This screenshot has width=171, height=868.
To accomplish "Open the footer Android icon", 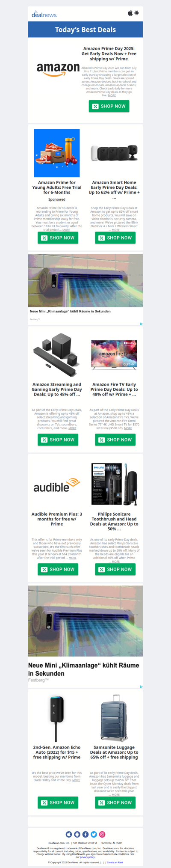I will tap(77, 834).
